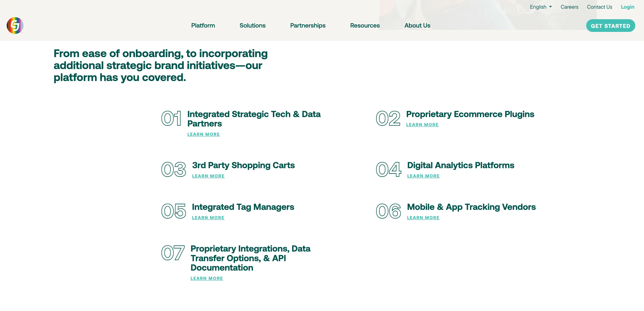The height and width of the screenshot is (311, 644).
Task: Learn more about Proprietary Integrations and API Documentation
Action: (x=207, y=279)
